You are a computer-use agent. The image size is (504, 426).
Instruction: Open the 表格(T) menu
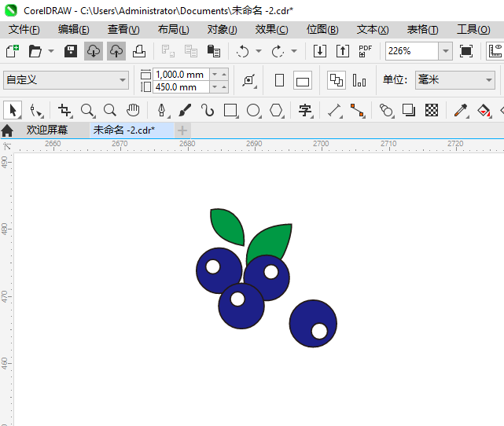pos(423,30)
